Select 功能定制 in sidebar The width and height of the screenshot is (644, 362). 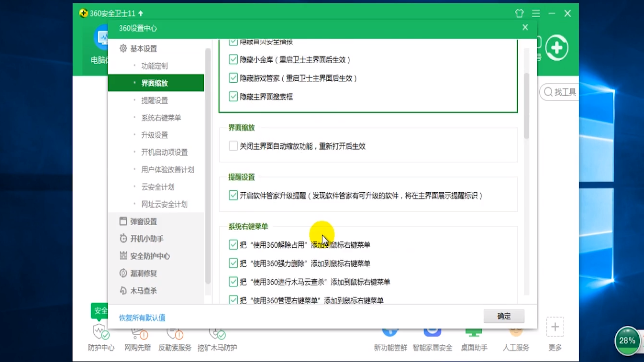155,66
